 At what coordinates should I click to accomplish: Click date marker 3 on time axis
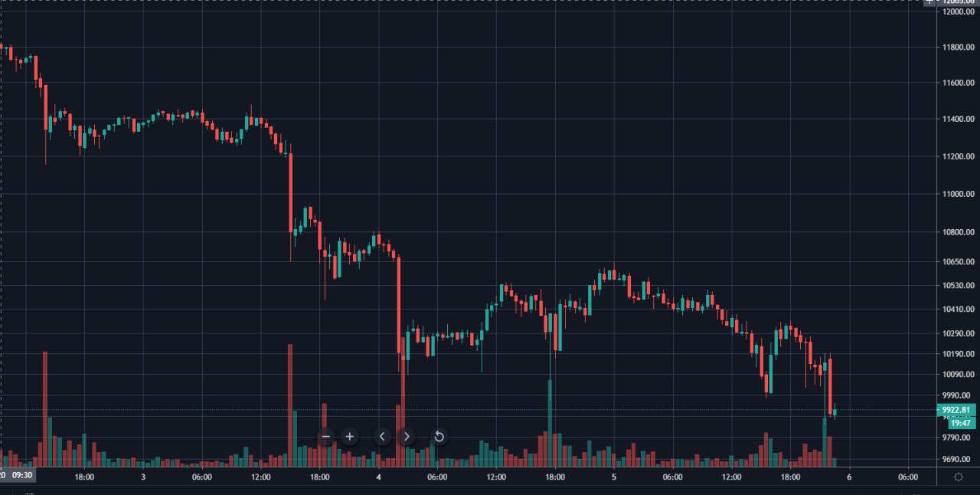143,477
